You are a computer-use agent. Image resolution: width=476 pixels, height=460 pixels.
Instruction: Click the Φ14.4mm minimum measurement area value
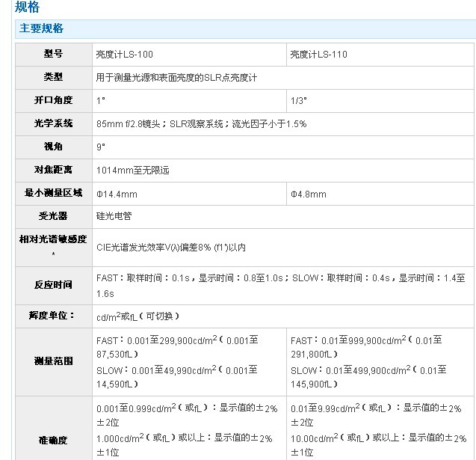coord(117,194)
